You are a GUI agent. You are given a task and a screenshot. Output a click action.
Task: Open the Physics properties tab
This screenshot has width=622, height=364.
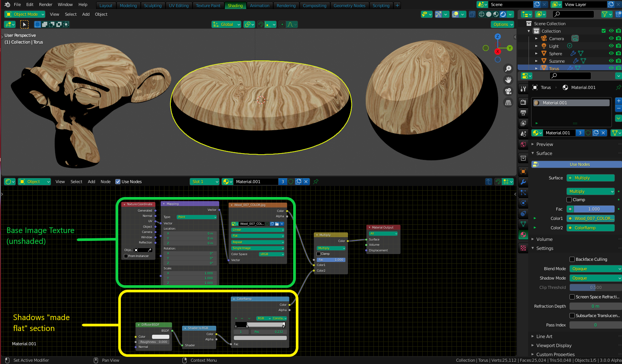click(x=523, y=203)
